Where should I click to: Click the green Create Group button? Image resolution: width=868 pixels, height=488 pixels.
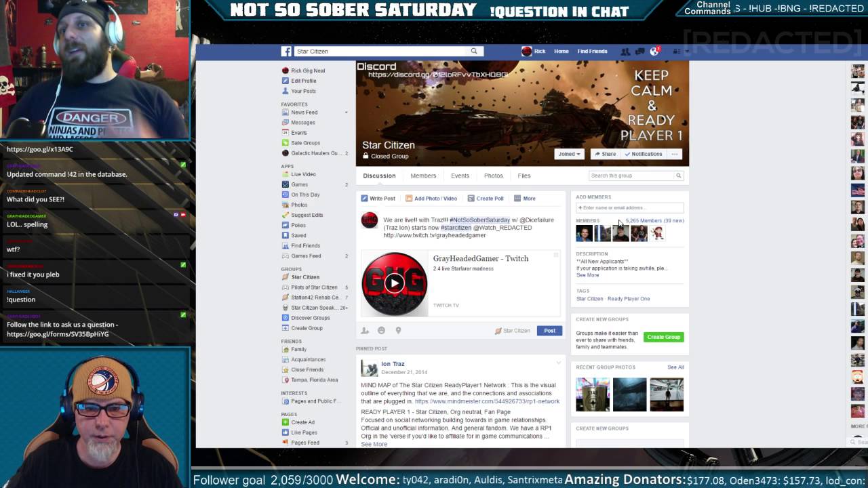[663, 337]
